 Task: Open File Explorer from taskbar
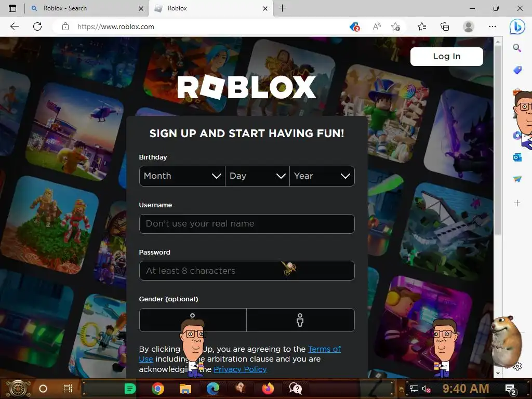[185, 389]
